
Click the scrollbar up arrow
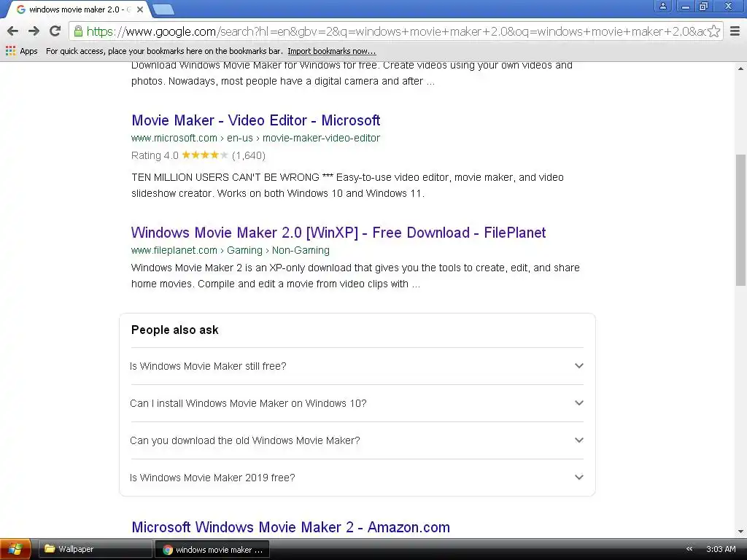(740, 69)
